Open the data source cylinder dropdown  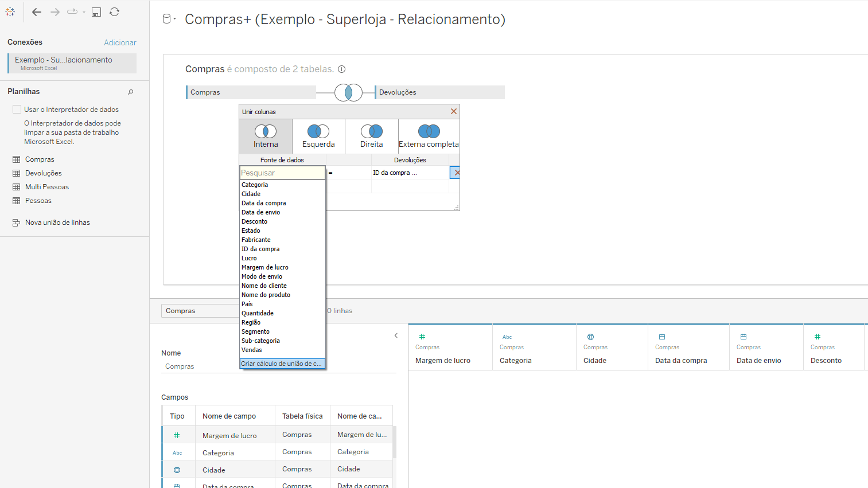[169, 19]
